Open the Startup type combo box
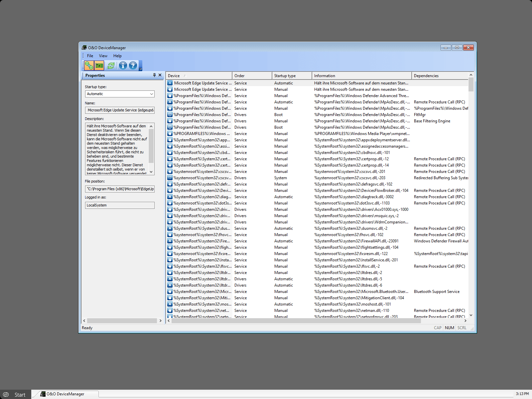532x399 pixels. pyautogui.click(x=120, y=94)
